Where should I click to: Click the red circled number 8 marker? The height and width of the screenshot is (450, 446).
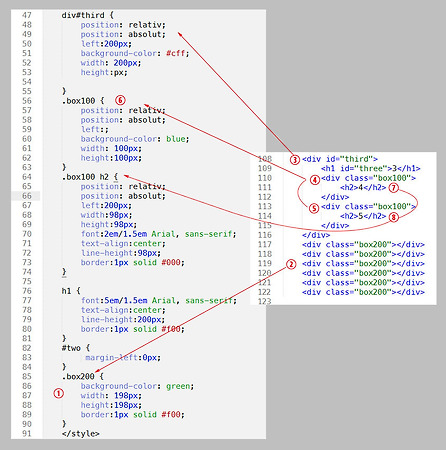[x=394, y=217]
